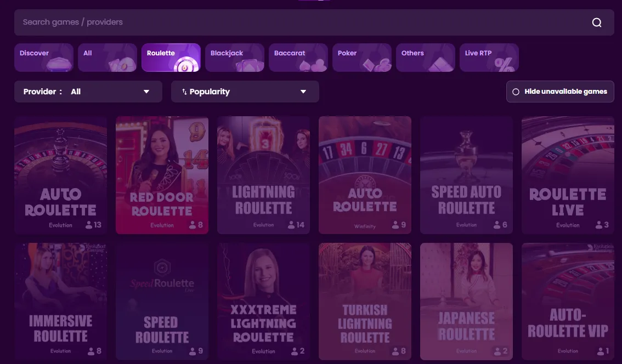This screenshot has height=364, width=622.
Task: Open Roulette Live game card
Action: [568, 175]
